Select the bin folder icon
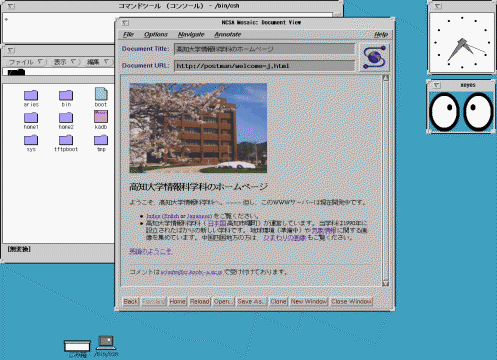Viewport: 497px width, 360px height. [x=66, y=95]
